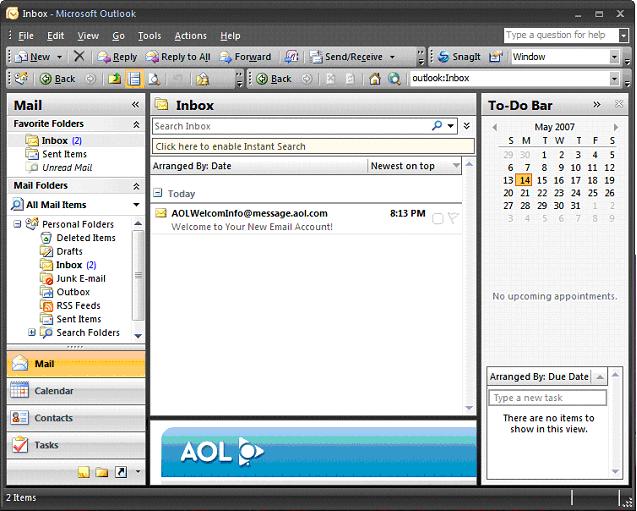
Task: Open the Actions menu
Action: (x=191, y=36)
